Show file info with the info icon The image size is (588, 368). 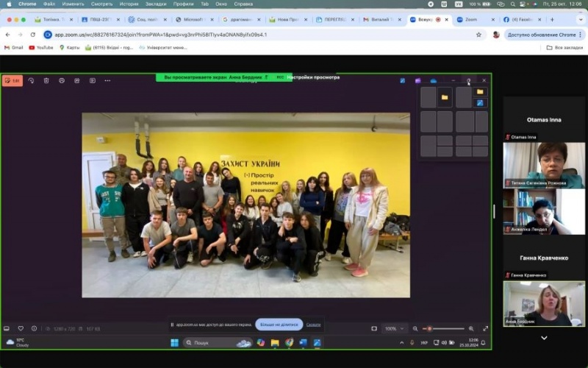35,328
